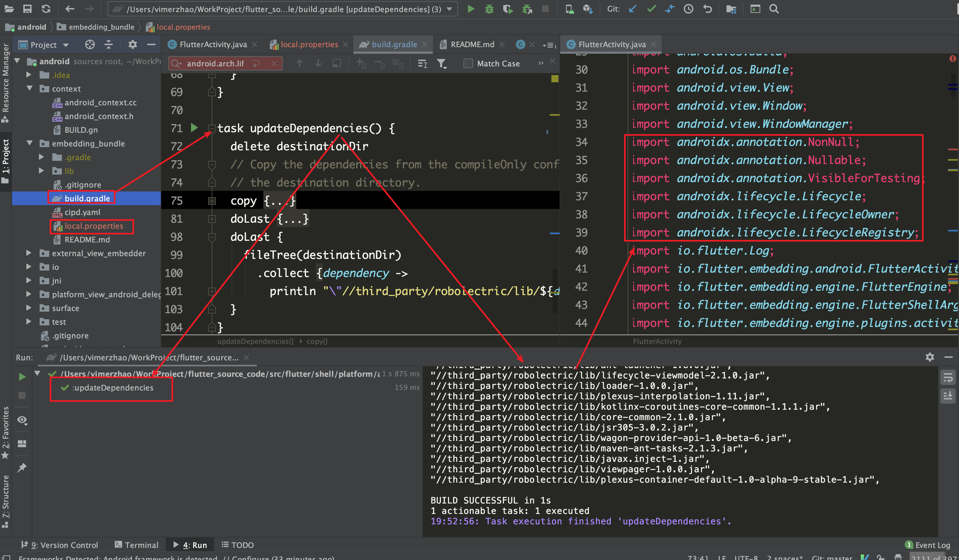
Task: Run the current configuration with the green play icon
Action: coord(471,9)
